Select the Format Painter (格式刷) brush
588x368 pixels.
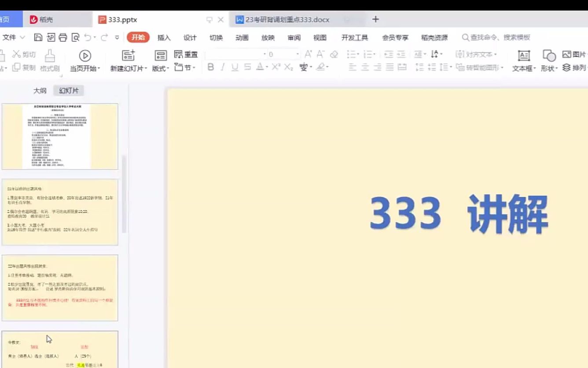coord(50,56)
